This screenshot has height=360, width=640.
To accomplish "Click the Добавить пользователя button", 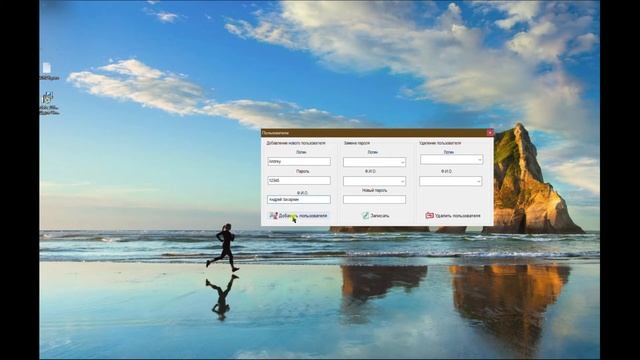I will (x=299, y=216).
